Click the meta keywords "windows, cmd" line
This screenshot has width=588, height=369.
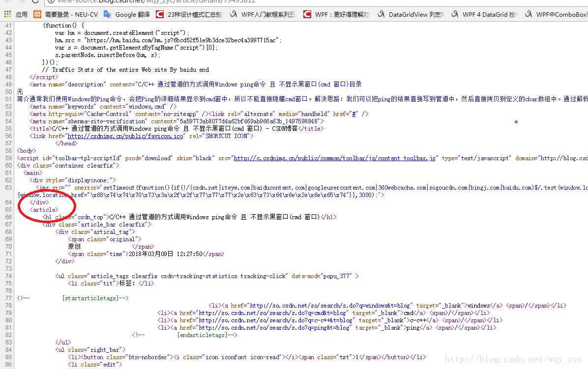(103, 107)
